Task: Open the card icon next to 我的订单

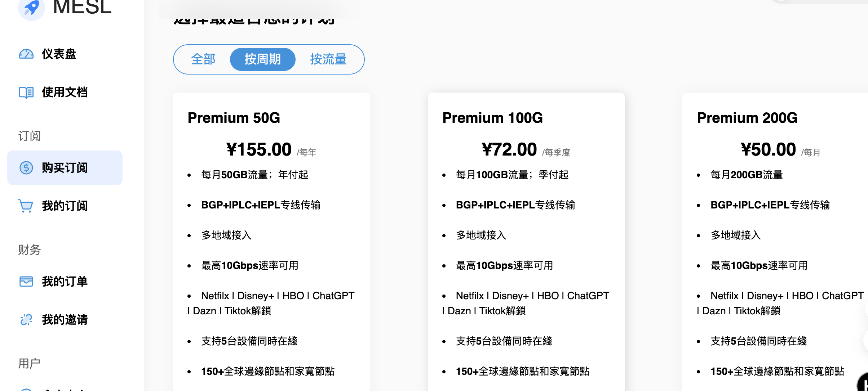Action: tap(26, 282)
